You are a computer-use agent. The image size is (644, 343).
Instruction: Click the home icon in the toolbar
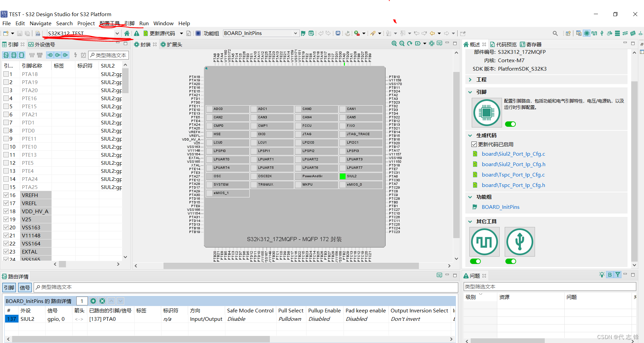pyautogui.click(x=127, y=33)
